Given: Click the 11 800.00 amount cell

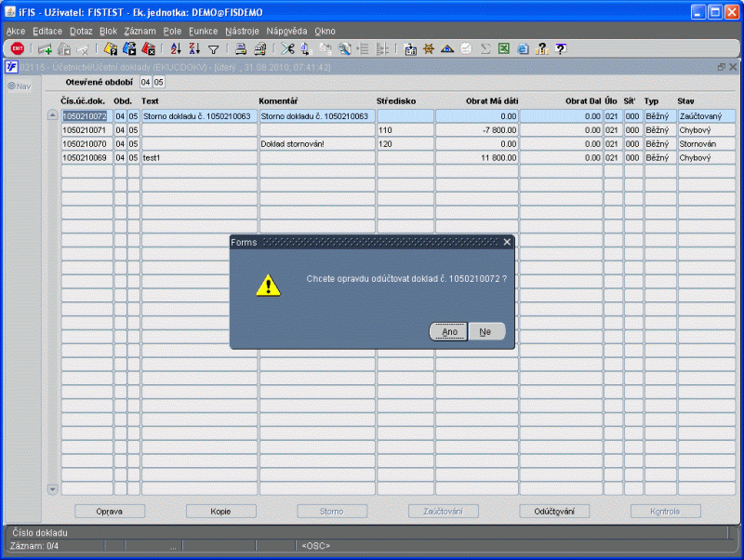Looking at the screenshot, I should (x=477, y=157).
